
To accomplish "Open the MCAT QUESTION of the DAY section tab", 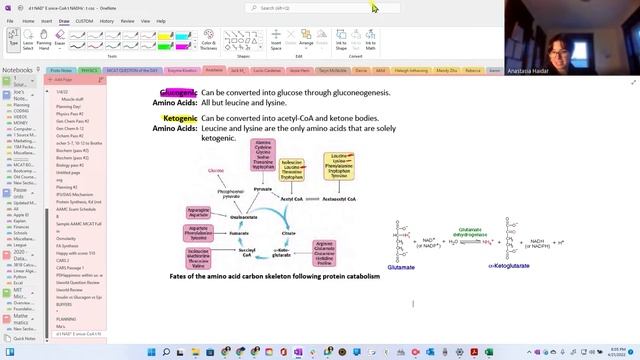I will point(132,71).
